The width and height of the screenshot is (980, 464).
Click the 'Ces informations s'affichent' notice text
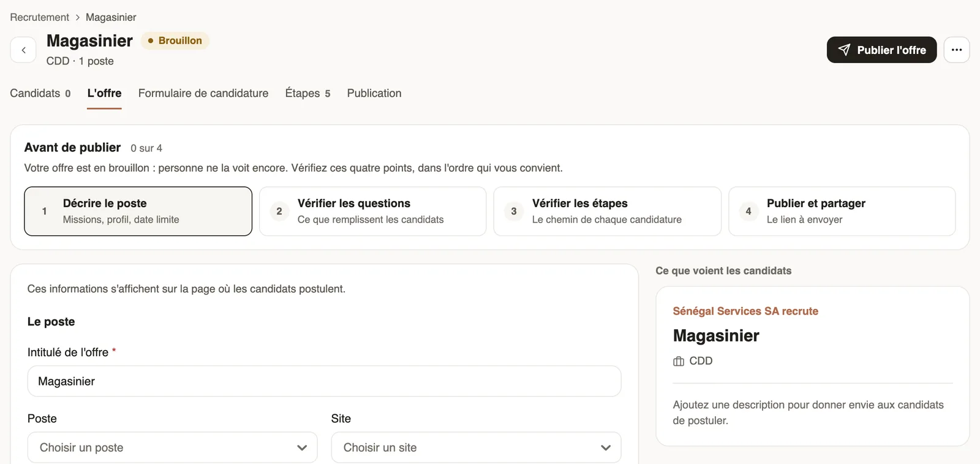pos(186,289)
